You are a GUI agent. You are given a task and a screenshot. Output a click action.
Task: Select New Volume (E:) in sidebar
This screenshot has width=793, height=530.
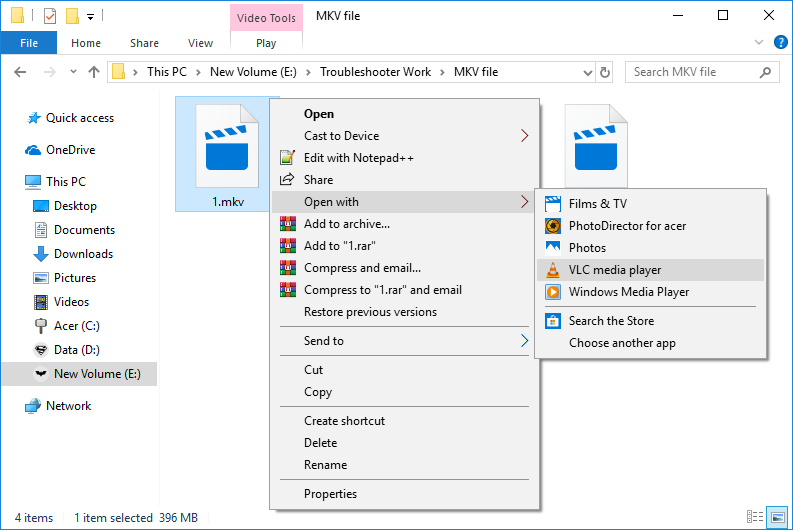coord(79,374)
